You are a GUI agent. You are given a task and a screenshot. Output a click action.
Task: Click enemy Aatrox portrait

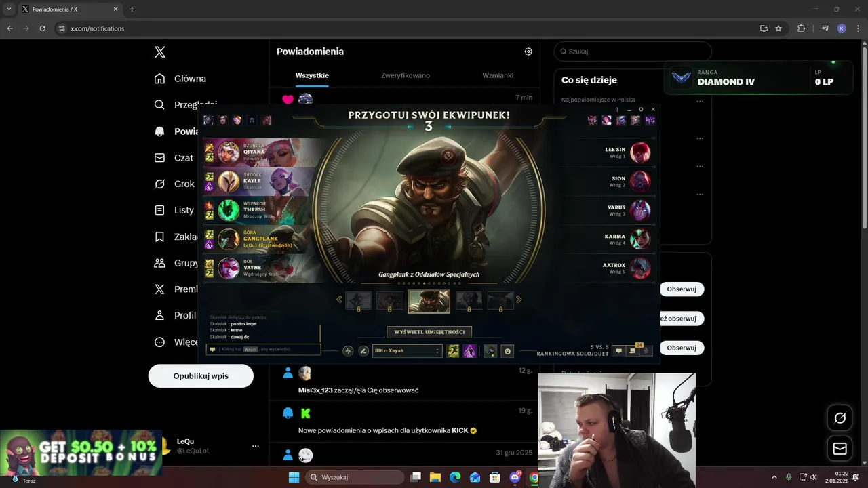(x=640, y=268)
